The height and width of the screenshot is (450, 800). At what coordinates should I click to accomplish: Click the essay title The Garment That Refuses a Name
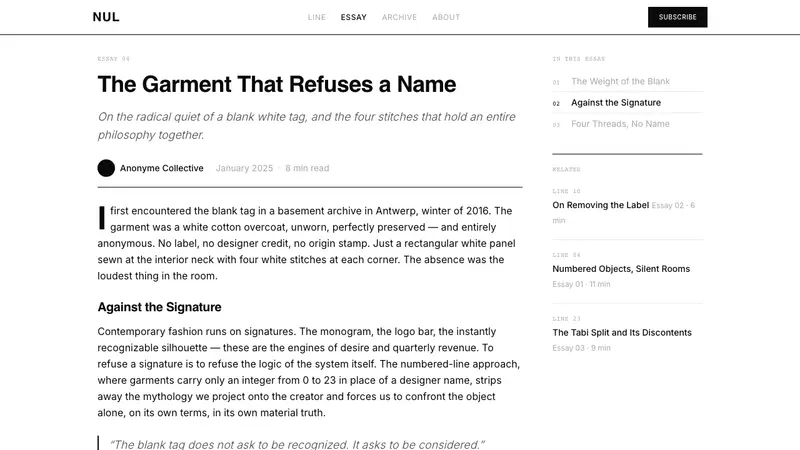[x=277, y=84]
